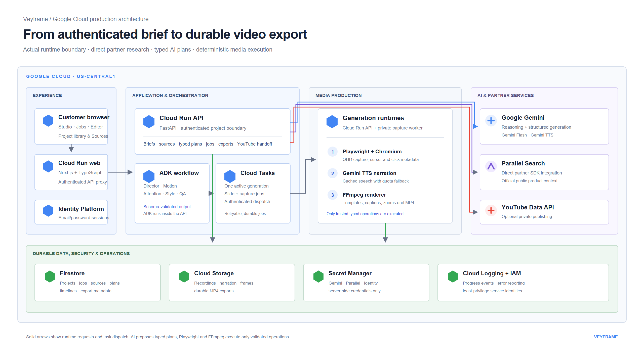Screen dimensions: 644x362
Task: Select the Identity Platform heading
Action: click(81, 209)
